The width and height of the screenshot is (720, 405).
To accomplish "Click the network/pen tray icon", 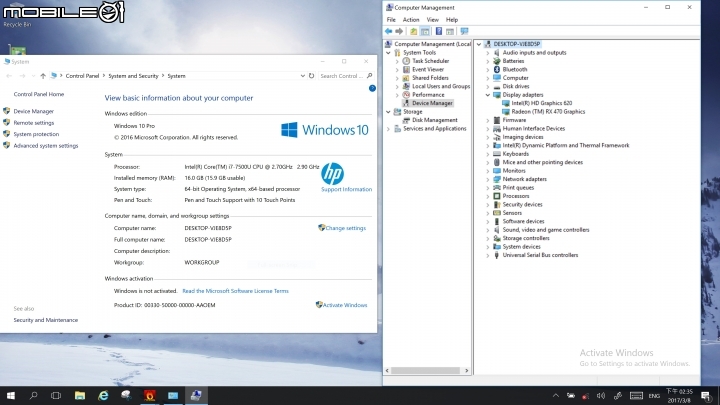I will pyautogui.click(x=618, y=395).
